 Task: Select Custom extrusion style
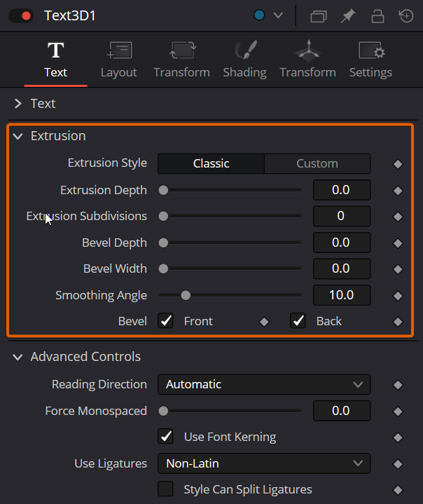[317, 163]
